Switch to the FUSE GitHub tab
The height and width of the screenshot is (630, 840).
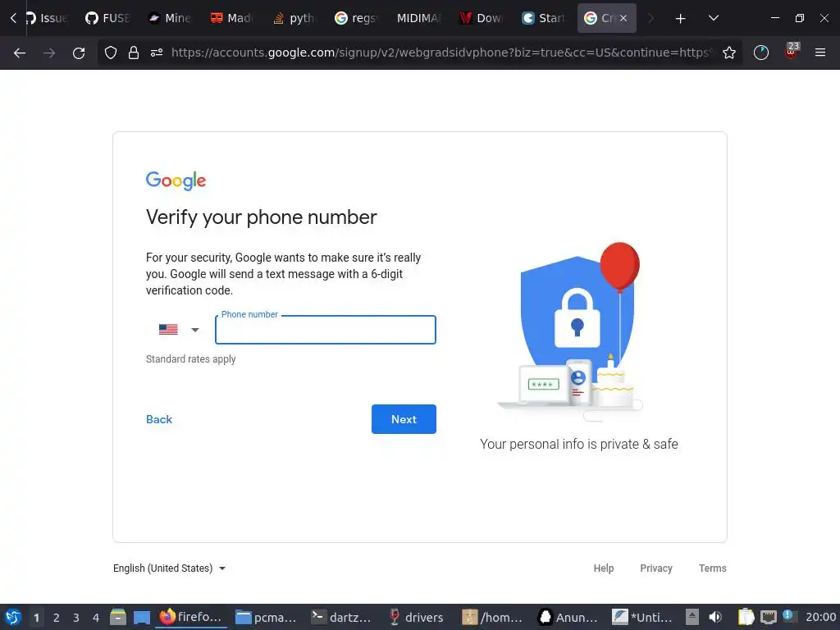[x=107, y=18]
